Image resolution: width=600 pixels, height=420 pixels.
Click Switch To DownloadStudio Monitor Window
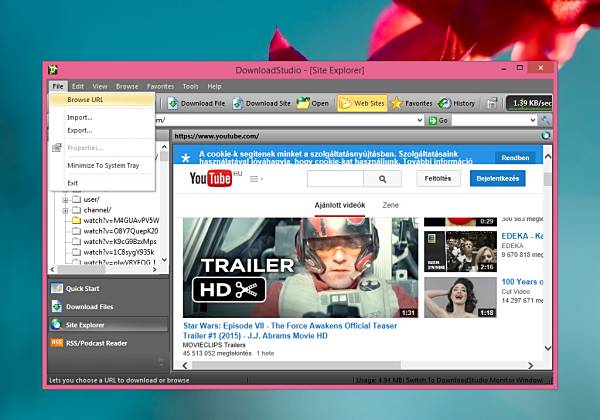click(474, 380)
